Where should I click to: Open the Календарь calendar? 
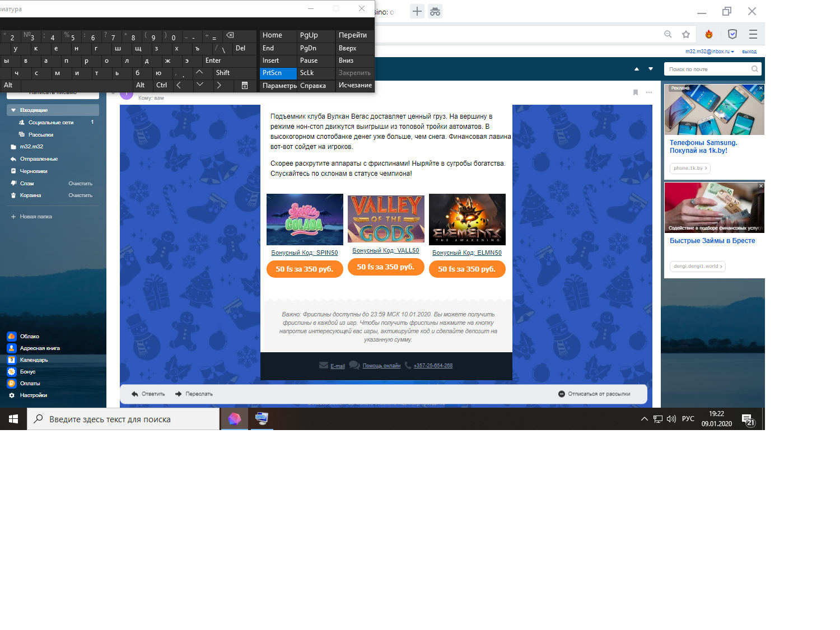(27, 360)
